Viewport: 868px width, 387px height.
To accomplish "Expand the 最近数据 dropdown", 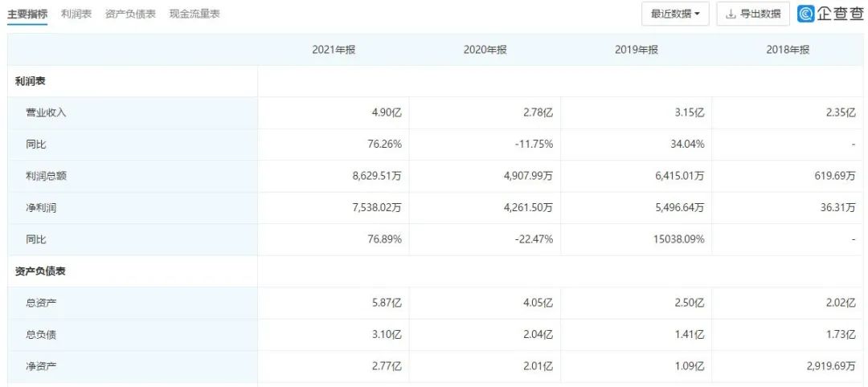I will (x=675, y=14).
